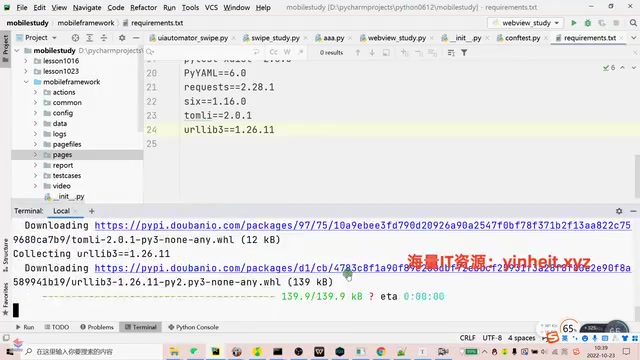
Task: Select the __init__.py file in the tree
Action: 69,196
